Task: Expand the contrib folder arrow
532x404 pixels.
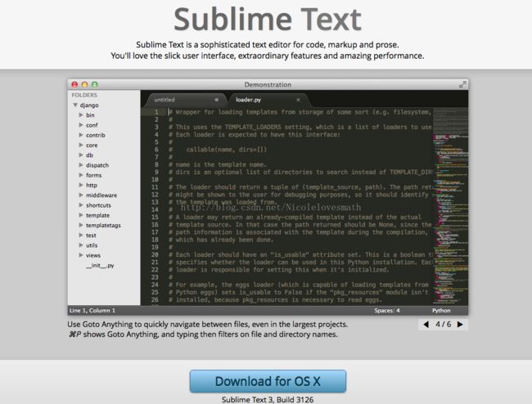Action: [81, 135]
